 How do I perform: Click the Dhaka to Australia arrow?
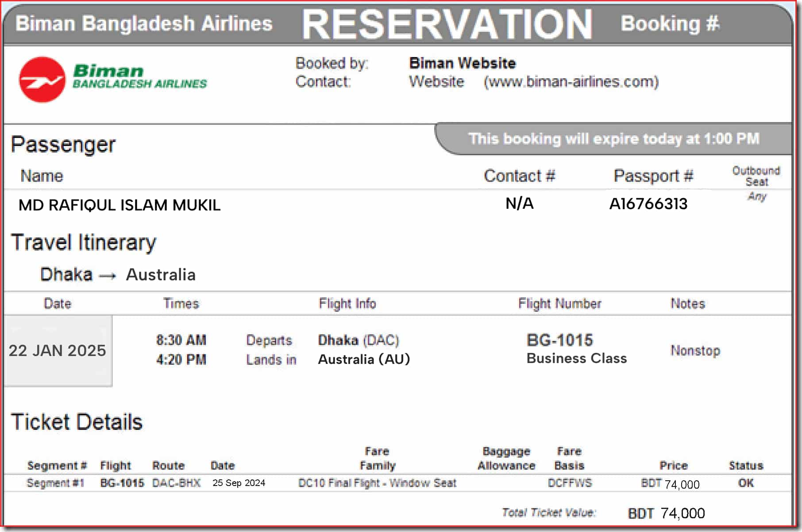tap(108, 276)
